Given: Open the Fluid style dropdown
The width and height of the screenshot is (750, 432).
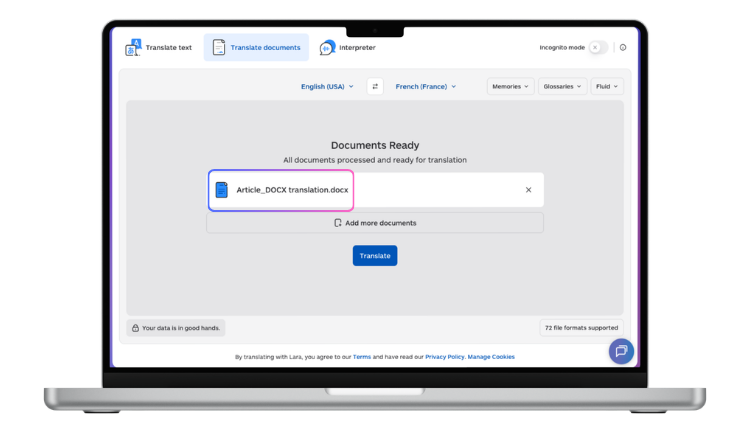Looking at the screenshot, I should tap(607, 87).
